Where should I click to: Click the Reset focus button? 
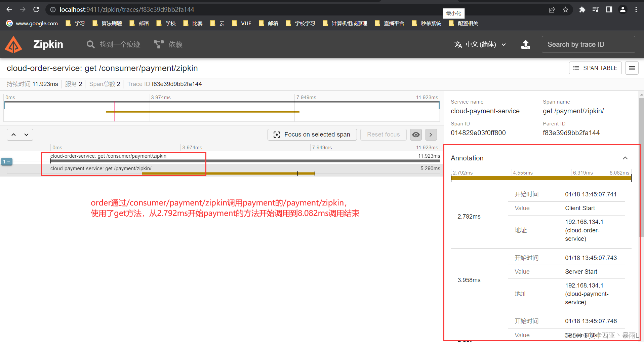tap(384, 135)
